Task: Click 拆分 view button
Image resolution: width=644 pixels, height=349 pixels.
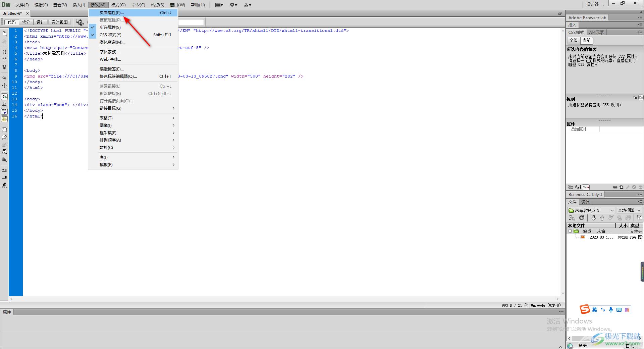Action: pyautogui.click(x=26, y=22)
